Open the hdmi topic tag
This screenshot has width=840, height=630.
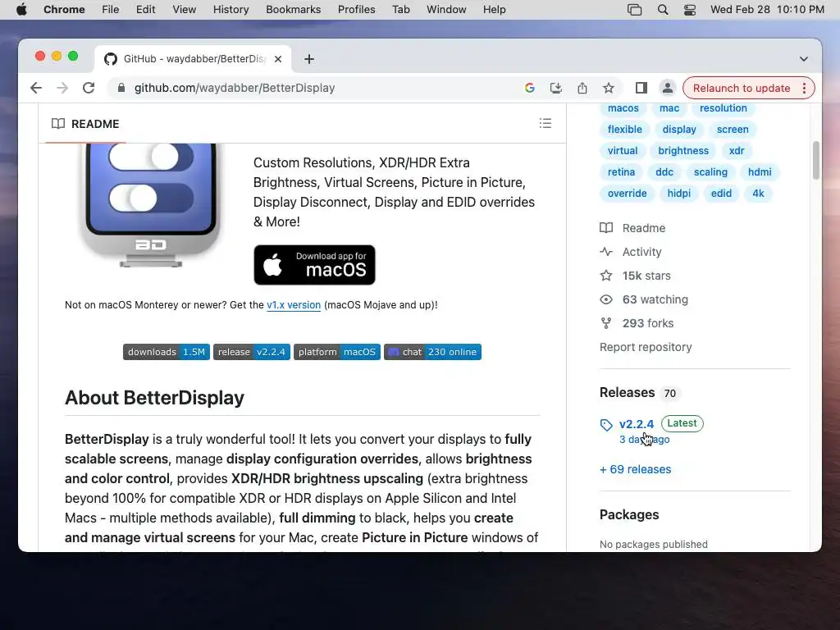coord(760,172)
